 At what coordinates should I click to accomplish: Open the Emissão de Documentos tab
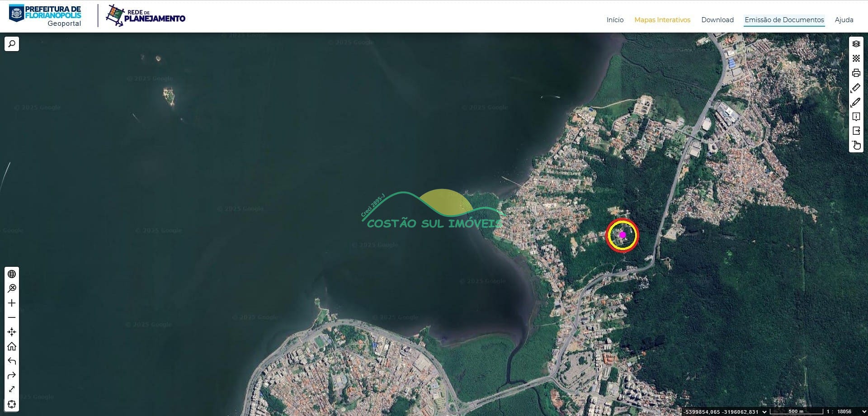pyautogui.click(x=784, y=20)
